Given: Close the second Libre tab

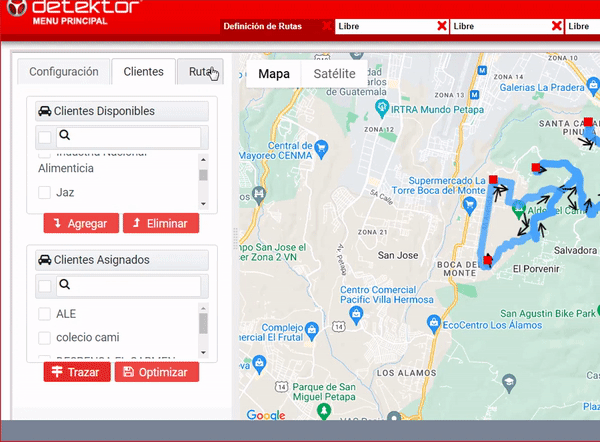Looking at the screenshot, I should [x=556, y=26].
